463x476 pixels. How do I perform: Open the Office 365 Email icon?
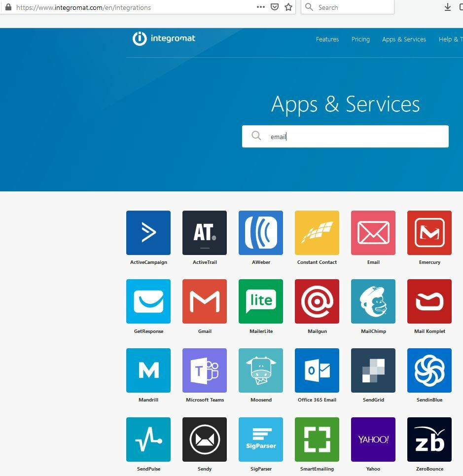click(x=317, y=370)
